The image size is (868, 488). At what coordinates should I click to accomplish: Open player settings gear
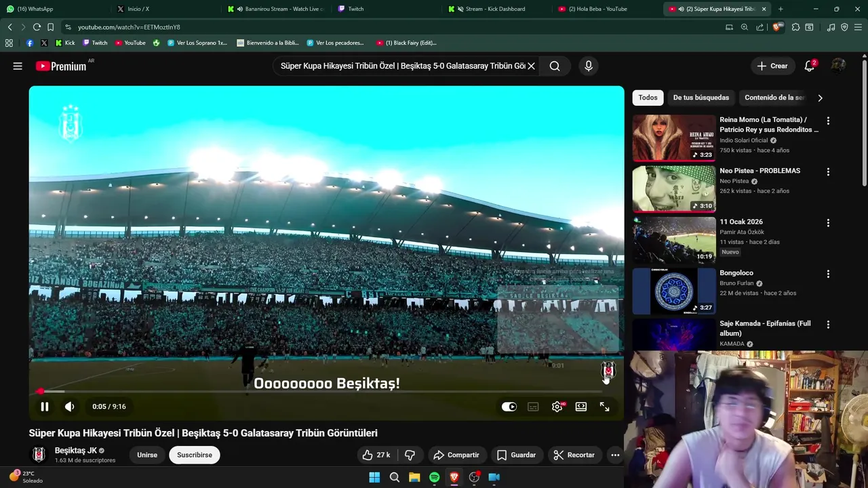click(557, 407)
